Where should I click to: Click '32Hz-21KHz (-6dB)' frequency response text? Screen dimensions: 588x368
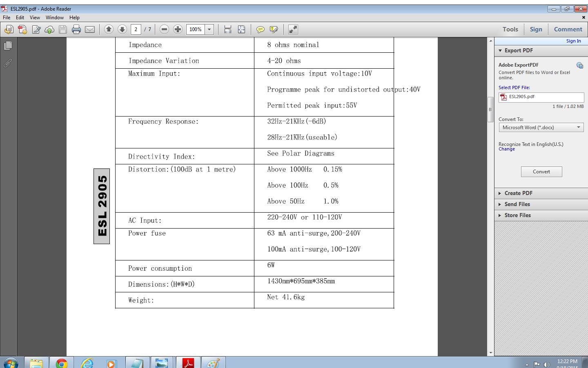click(x=296, y=121)
